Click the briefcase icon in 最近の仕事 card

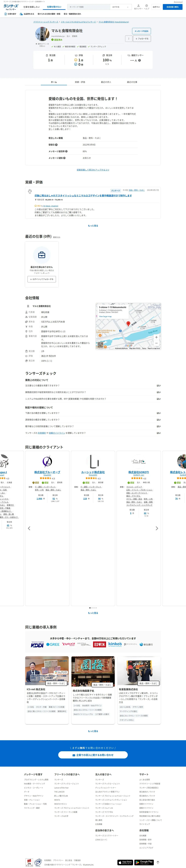(42, 255)
